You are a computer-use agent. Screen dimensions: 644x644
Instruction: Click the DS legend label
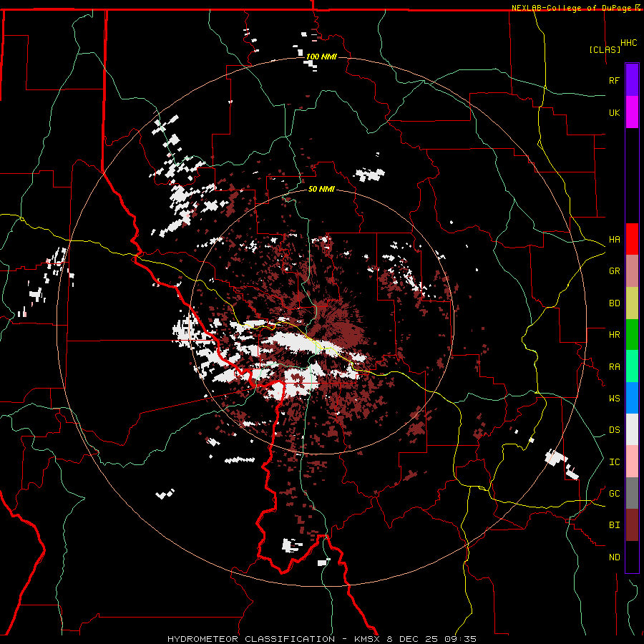click(614, 430)
